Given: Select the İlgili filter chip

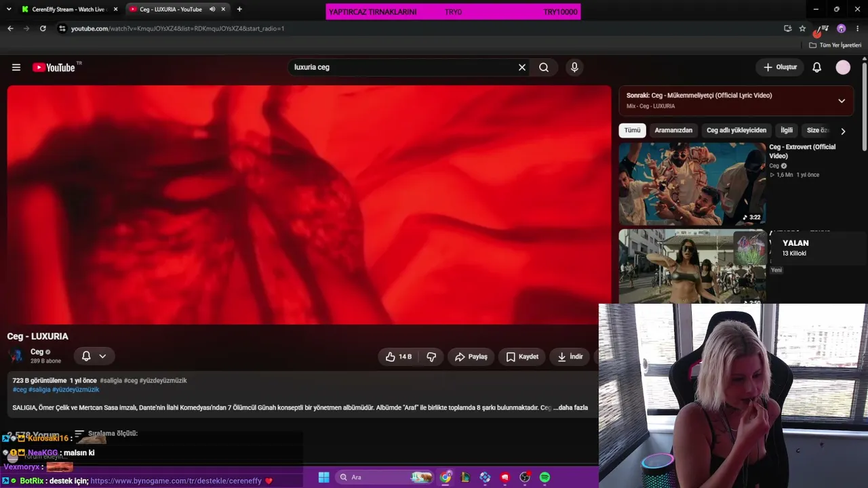Looking at the screenshot, I should coord(787,130).
